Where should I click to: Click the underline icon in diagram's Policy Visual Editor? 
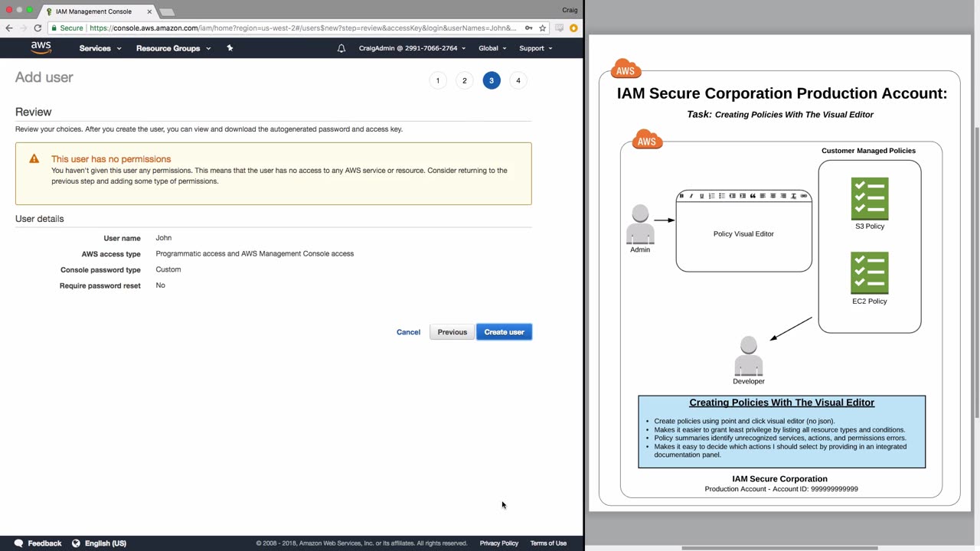click(x=701, y=196)
